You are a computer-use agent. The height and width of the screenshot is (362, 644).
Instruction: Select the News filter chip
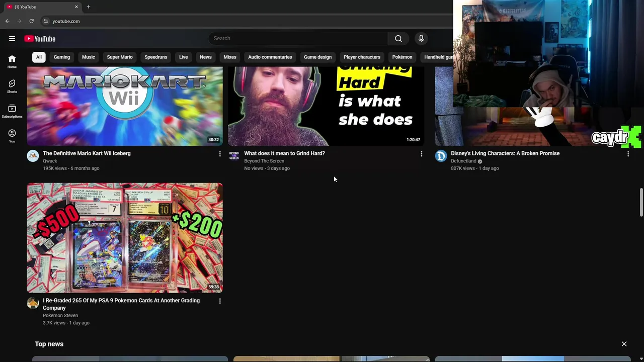[206, 57]
